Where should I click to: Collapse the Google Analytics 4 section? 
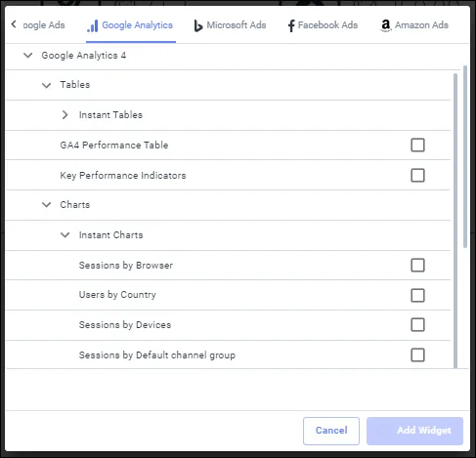coord(28,55)
